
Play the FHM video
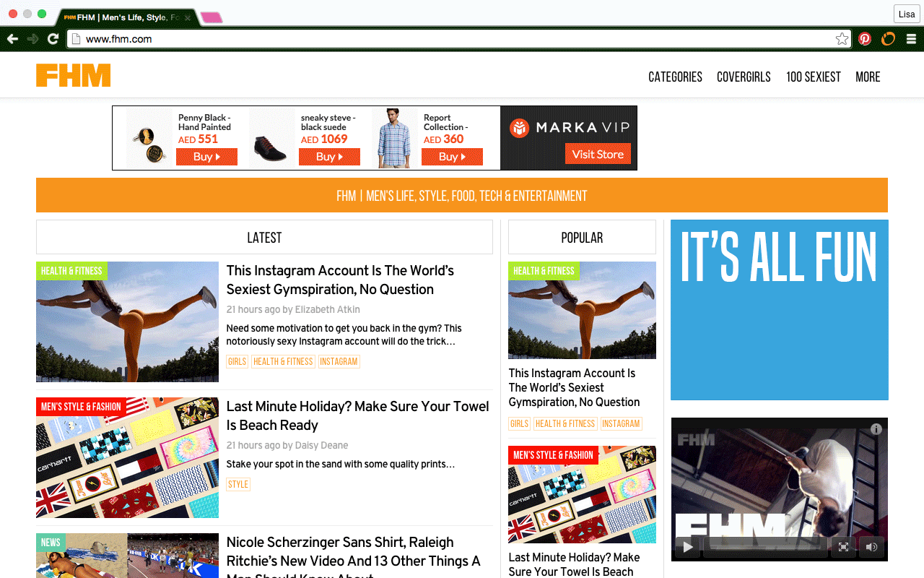coord(688,547)
